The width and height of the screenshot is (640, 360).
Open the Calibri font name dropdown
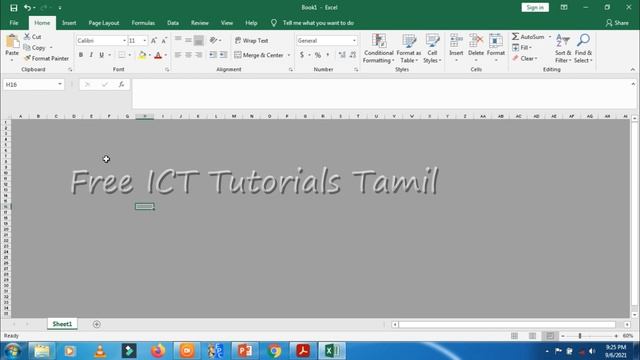coord(124,41)
